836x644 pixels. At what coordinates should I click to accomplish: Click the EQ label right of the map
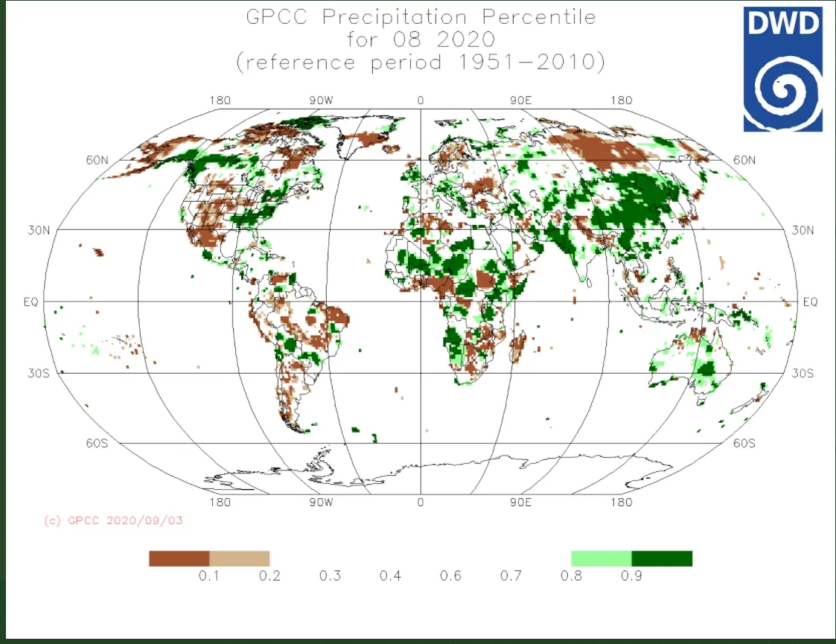(x=811, y=302)
